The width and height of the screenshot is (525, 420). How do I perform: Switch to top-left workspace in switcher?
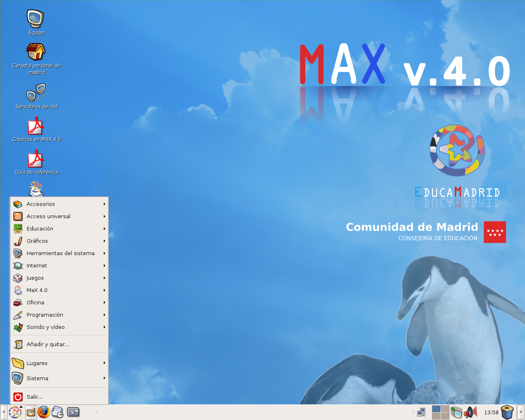click(436, 409)
